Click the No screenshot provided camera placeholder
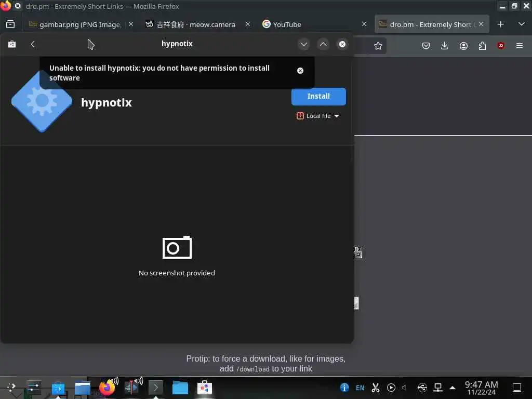Viewport: 532px width, 399px height. tap(177, 247)
